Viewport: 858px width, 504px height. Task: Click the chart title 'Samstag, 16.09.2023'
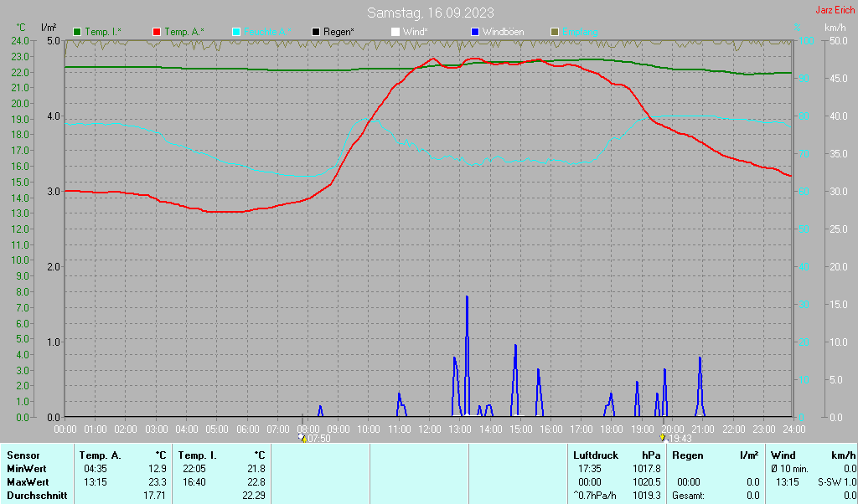pyautogui.click(x=430, y=13)
